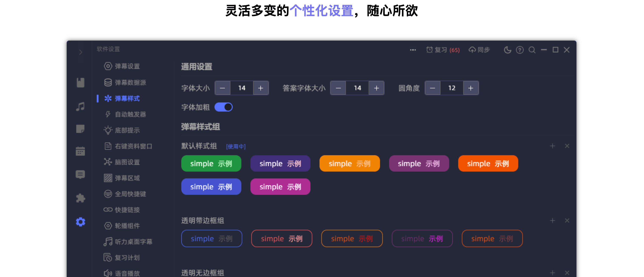644x277 pixels.
Task: Delete the 默认样式组 group
Action: click(567, 146)
